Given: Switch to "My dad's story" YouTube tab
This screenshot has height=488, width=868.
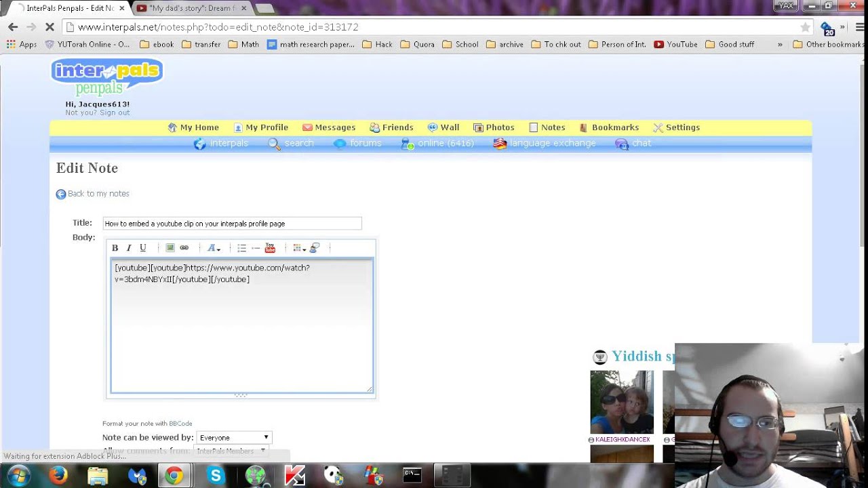Looking at the screenshot, I should [191, 8].
